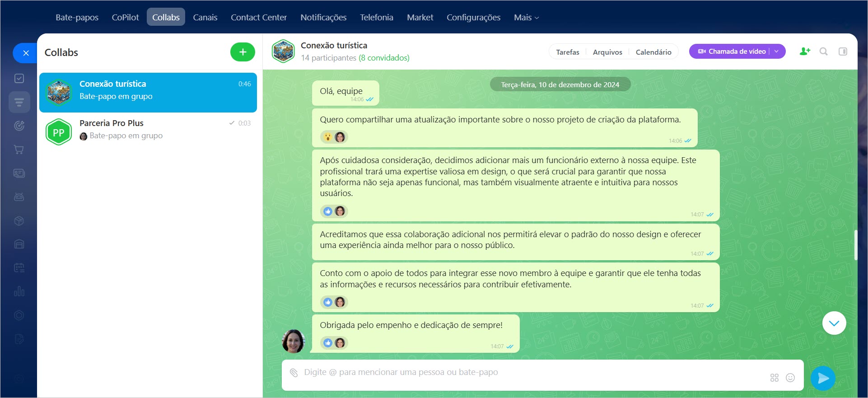Toggle the like reaction on the 'Conto com o apoio' message
The width and height of the screenshot is (868, 398).
[328, 302]
